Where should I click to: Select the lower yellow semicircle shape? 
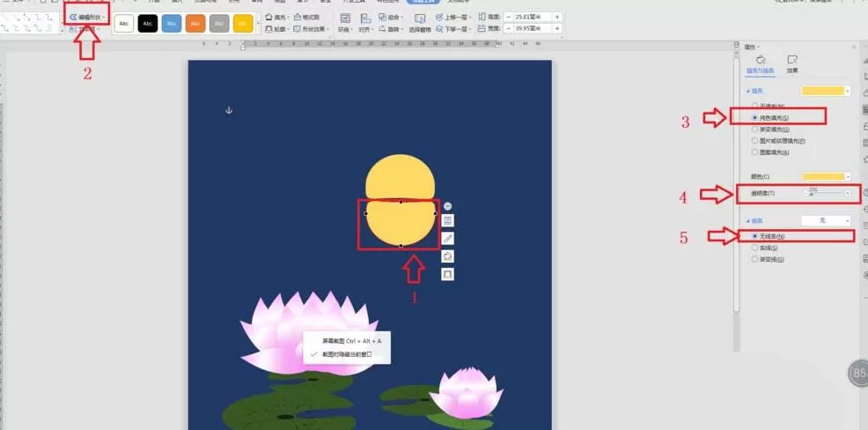[x=401, y=223]
